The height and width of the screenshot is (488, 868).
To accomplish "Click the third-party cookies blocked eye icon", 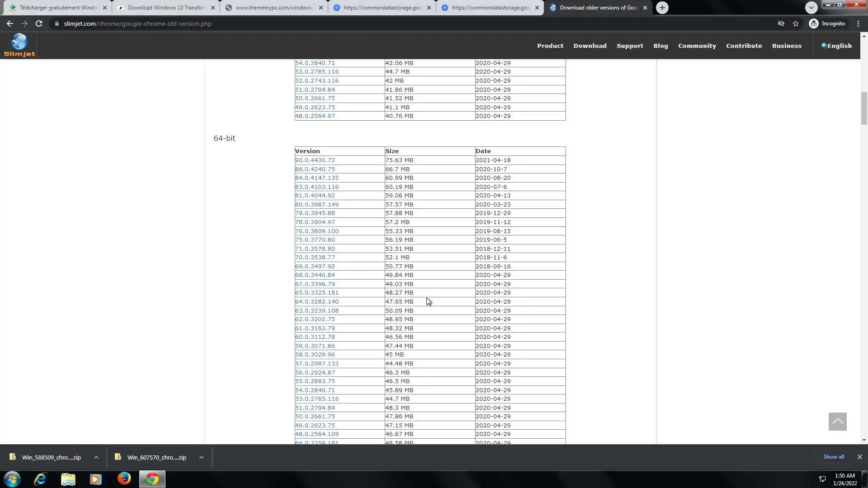I will click(x=781, y=23).
